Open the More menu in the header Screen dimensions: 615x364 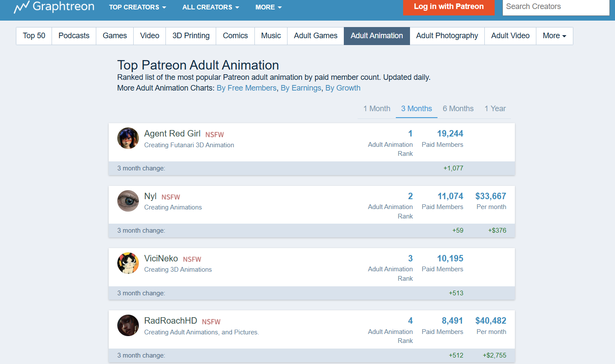269,7
